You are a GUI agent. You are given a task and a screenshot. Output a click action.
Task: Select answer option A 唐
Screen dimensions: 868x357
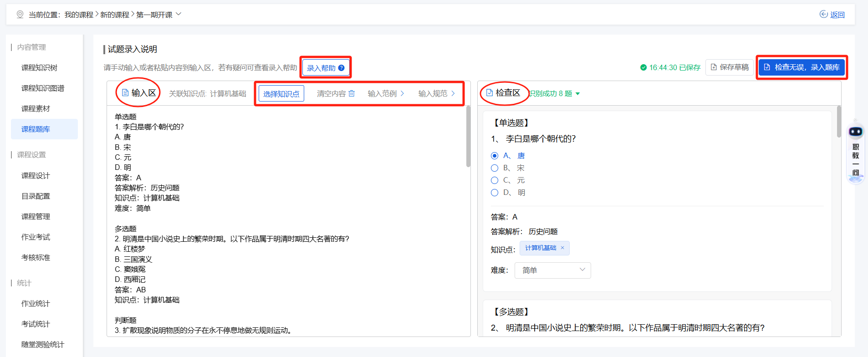[x=495, y=156]
